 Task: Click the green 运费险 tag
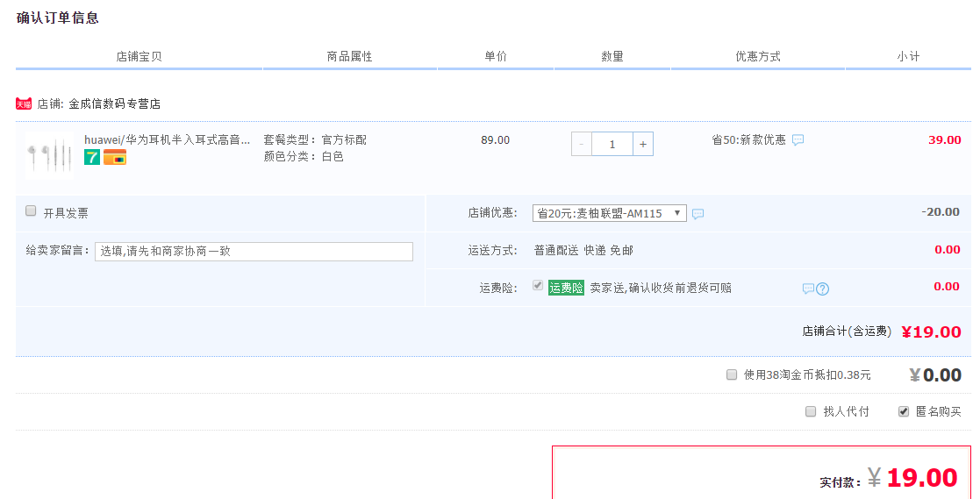(x=566, y=288)
